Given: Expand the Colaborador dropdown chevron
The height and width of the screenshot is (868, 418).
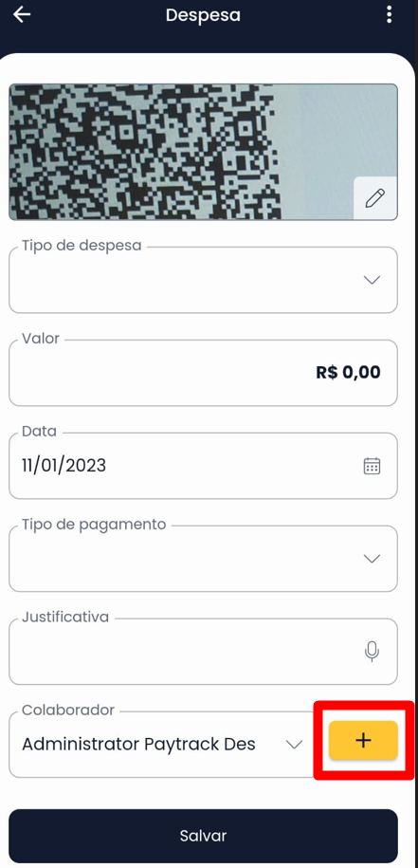Looking at the screenshot, I should [x=294, y=745].
